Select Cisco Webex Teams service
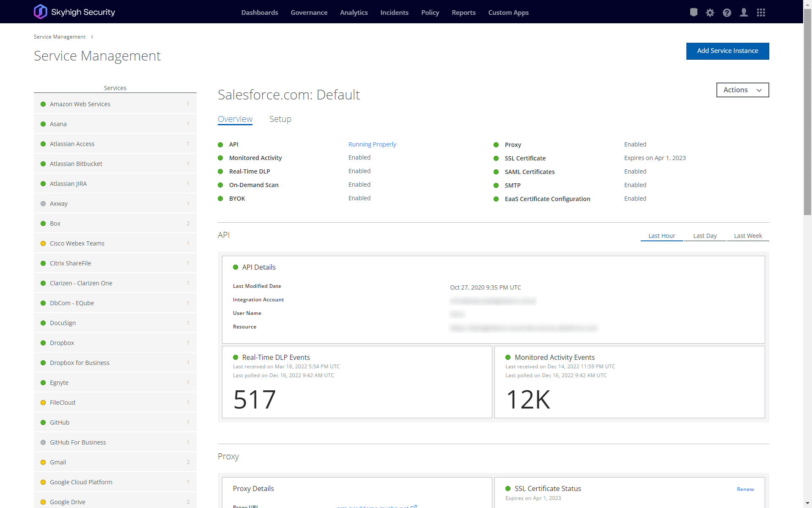The image size is (812, 508). coord(77,243)
